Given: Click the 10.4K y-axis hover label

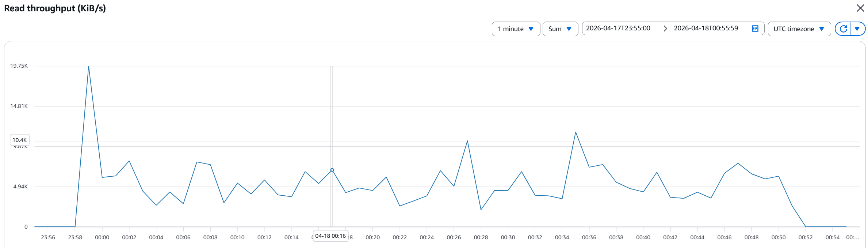Looking at the screenshot, I should click(19, 140).
